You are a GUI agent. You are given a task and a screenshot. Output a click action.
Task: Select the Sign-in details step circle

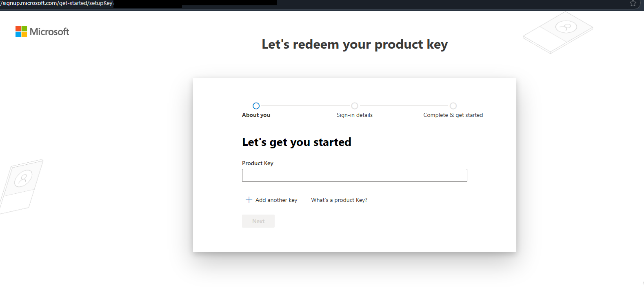pos(355,106)
